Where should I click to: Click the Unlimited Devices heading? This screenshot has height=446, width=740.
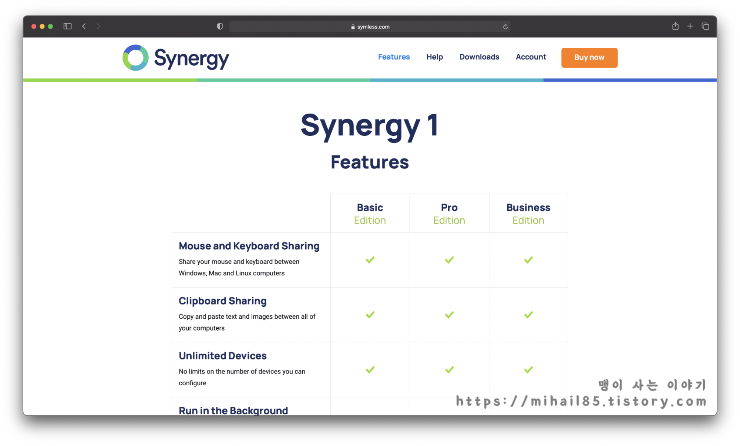pos(222,355)
